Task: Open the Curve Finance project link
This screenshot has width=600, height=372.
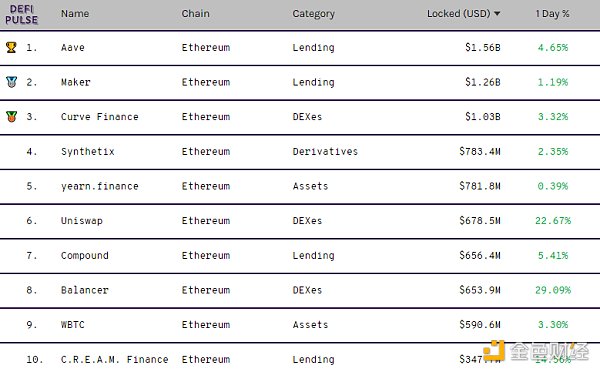Action: 99,117
